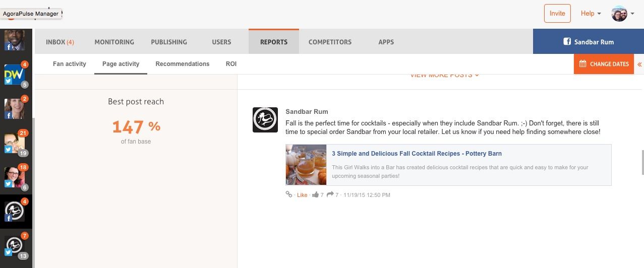Screen dimensions: 644x268
Task: Click the page vertical scrollbar thumb
Action: [642, 162]
